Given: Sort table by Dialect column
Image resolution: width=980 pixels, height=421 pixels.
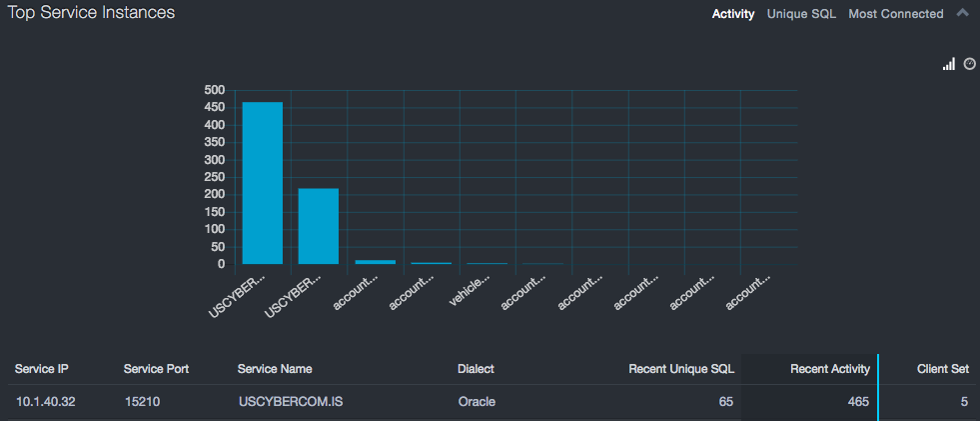Looking at the screenshot, I should [x=476, y=369].
